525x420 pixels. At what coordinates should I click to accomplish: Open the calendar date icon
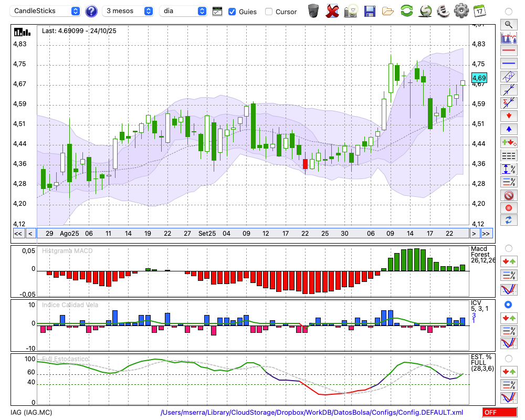pyautogui.click(x=479, y=10)
